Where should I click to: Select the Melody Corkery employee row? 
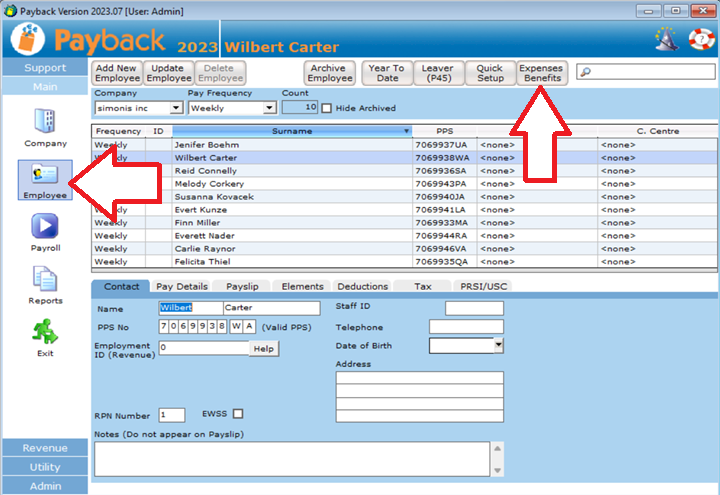210,184
